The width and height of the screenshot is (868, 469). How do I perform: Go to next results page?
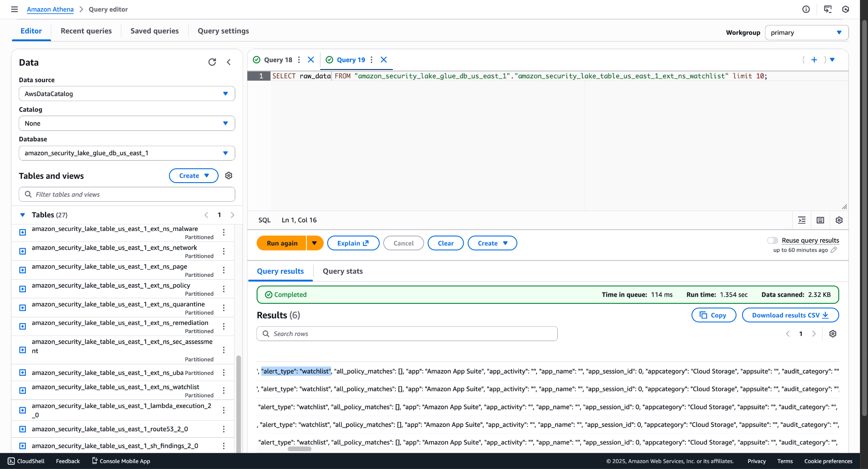(x=814, y=334)
